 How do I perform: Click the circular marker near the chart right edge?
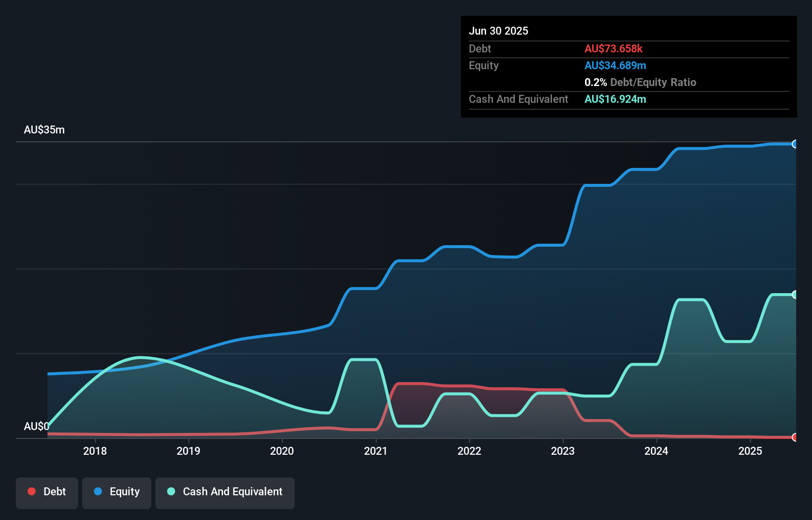click(x=795, y=144)
